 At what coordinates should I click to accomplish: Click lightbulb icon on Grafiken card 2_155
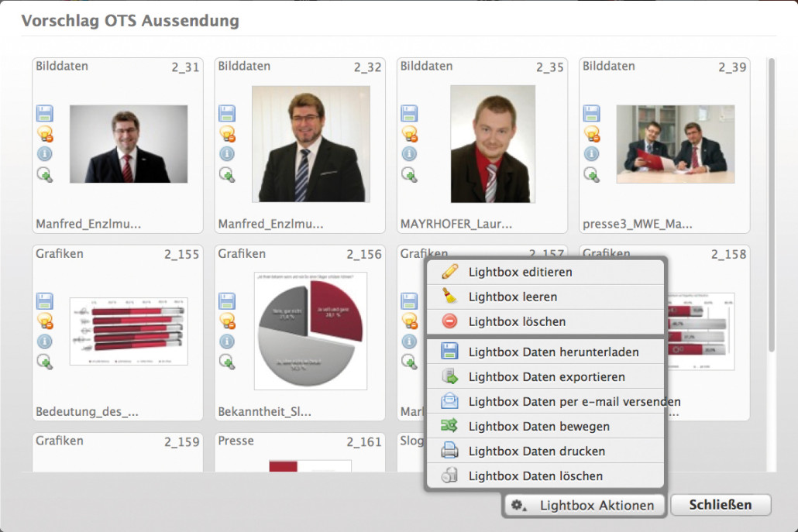45,321
